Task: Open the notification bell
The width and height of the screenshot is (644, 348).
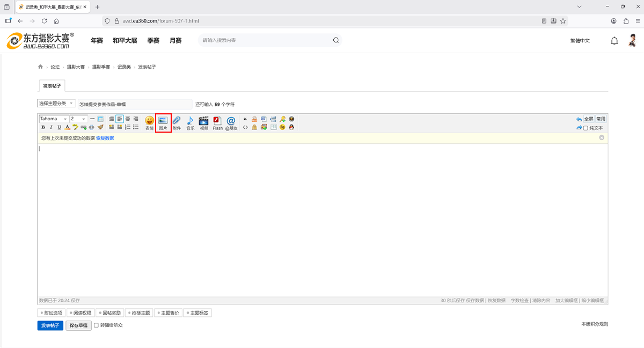Action: [614, 41]
